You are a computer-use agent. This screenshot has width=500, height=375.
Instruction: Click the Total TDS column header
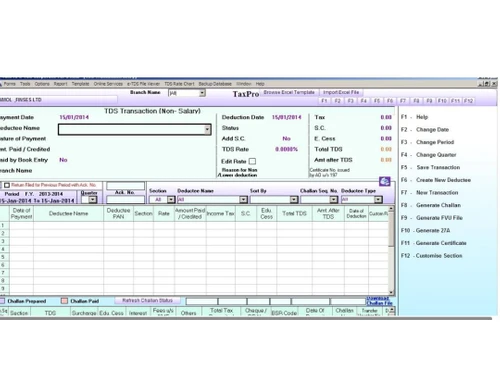coord(294,213)
